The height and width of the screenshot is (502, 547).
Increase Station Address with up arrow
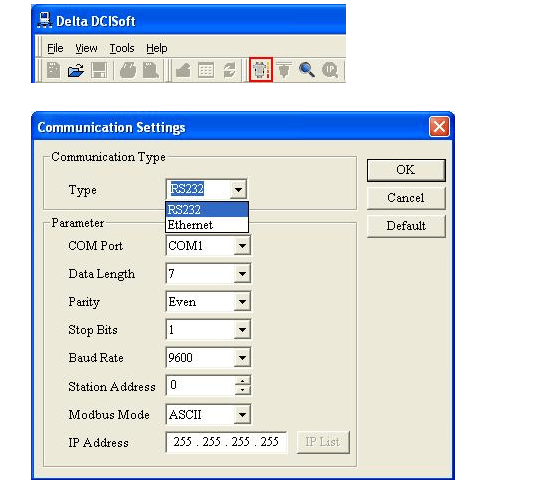242,381
